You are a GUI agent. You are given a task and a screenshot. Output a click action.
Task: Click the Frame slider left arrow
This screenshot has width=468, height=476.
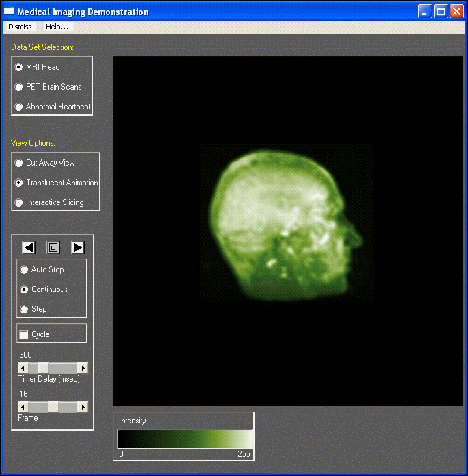click(23, 407)
